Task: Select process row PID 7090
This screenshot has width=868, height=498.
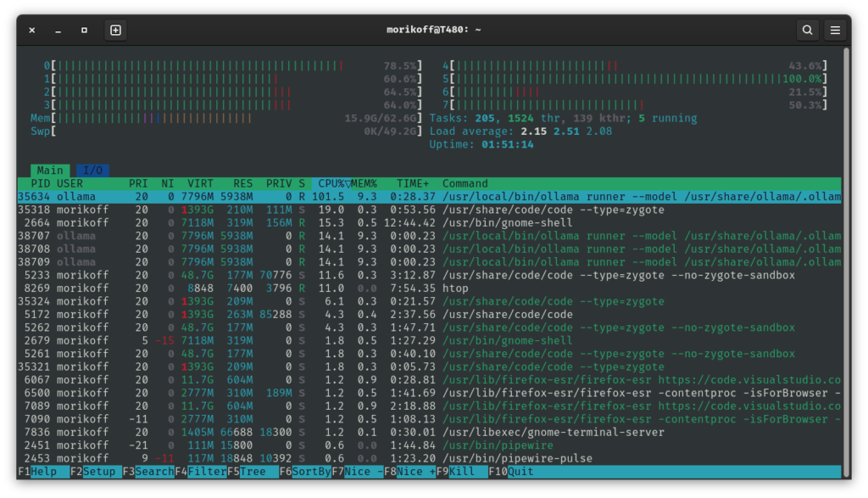Action: coord(429,419)
